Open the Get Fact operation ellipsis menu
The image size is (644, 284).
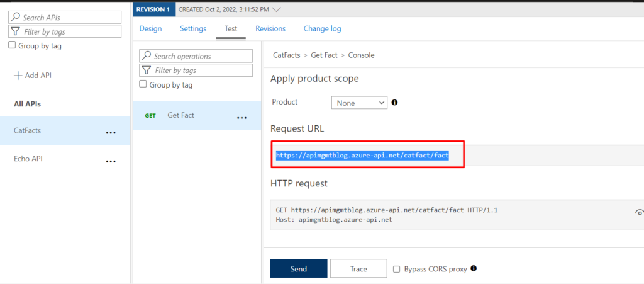[242, 118]
